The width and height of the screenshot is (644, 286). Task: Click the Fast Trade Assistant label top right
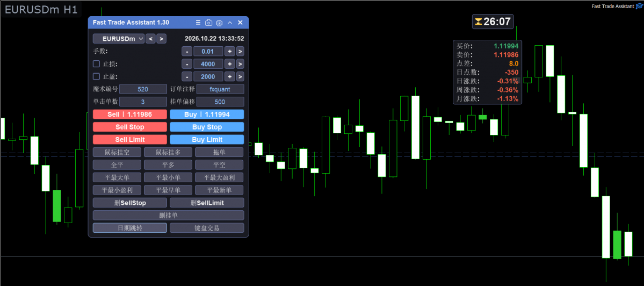pyautogui.click(x=613, y=6)
